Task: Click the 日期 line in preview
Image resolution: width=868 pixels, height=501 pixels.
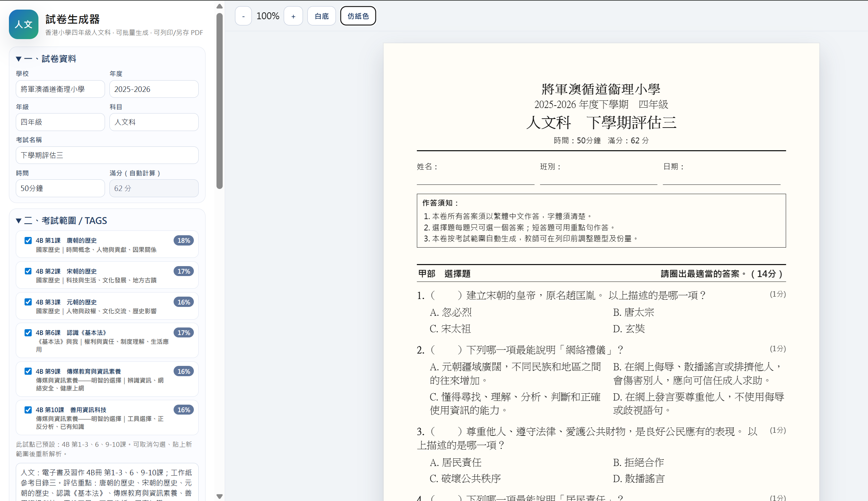Action: (x=722, y=173)
